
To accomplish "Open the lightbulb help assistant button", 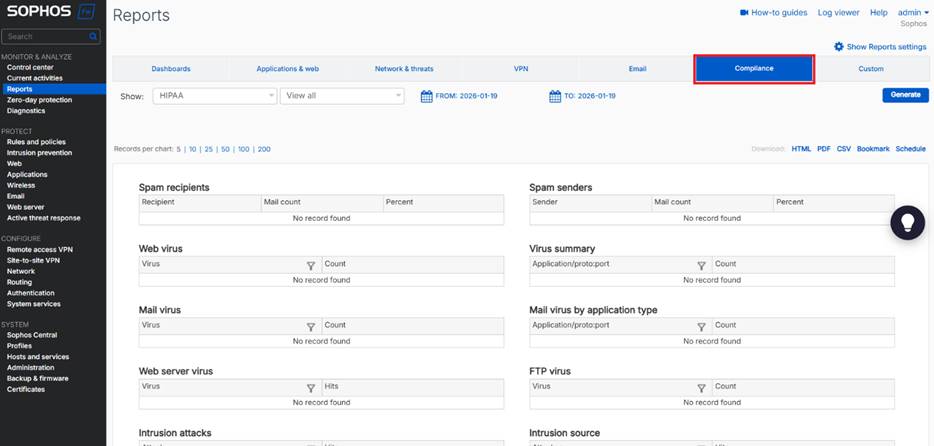I will [907, 222].
